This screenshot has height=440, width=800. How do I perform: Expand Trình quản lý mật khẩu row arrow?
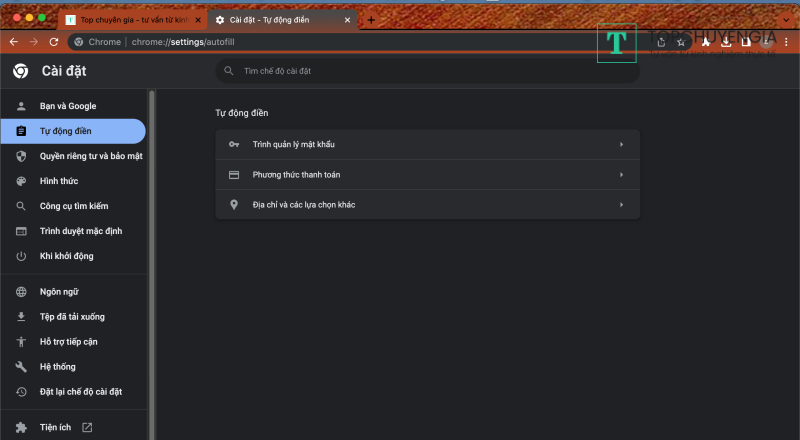tap(621, 145)
